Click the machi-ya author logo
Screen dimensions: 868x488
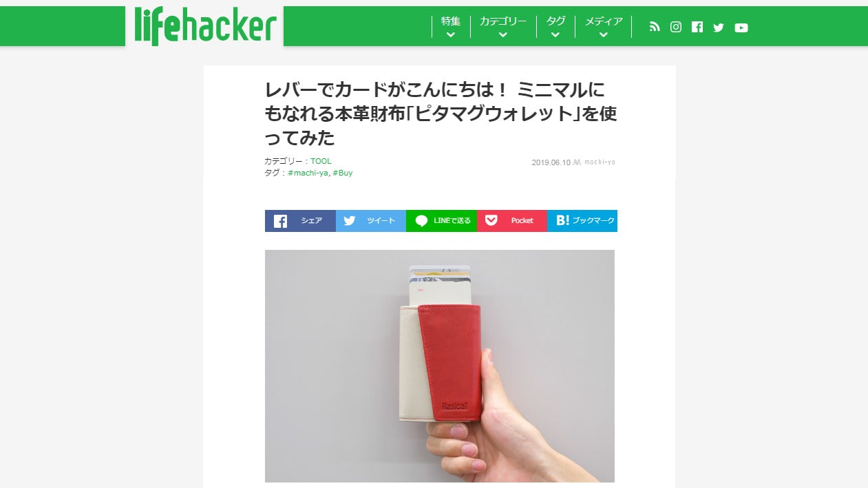(595, 162)
